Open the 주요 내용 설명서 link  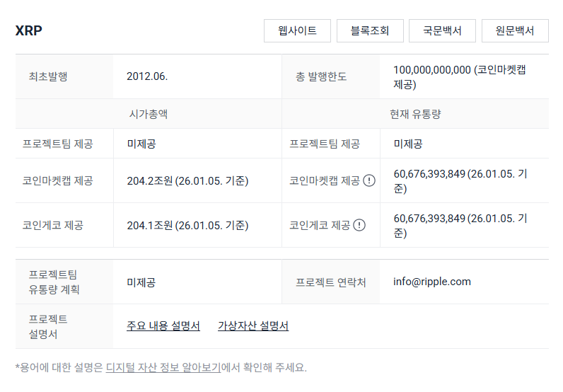tap(163, 326)
